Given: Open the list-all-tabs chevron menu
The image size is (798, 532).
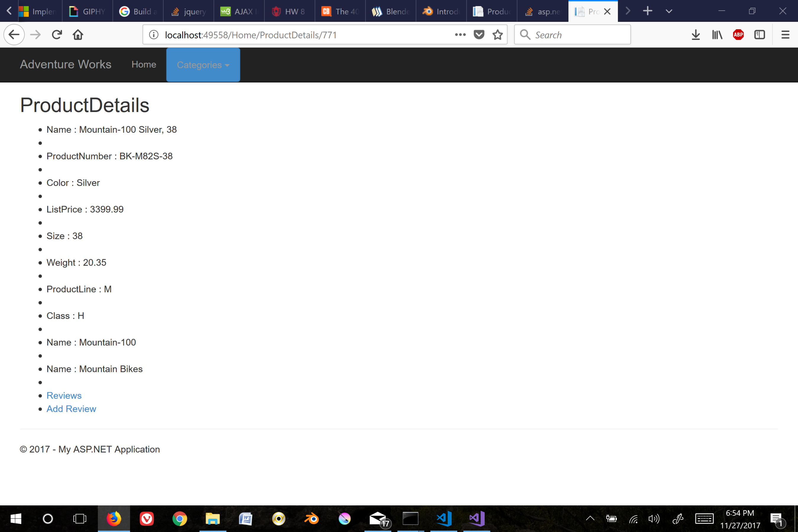Looking at the screenshot, I should click(x=668, y=11).
